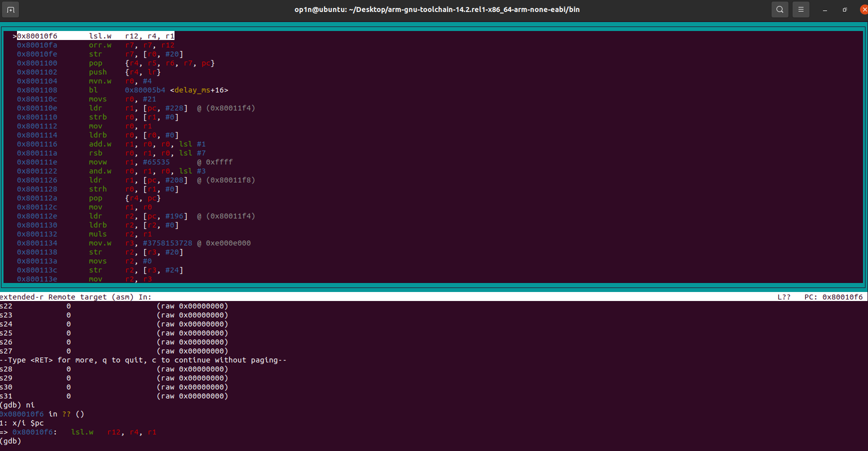Close the terminal window
The image size is (868, 451).
point(863,9)
